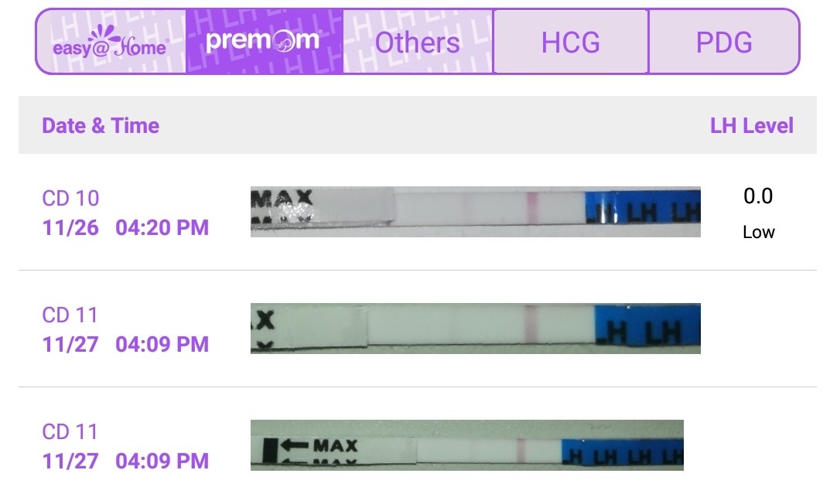Open the CD 10 test strip photo
The width and height of the screenshot is (830, 504).
(x=475, y=211)
